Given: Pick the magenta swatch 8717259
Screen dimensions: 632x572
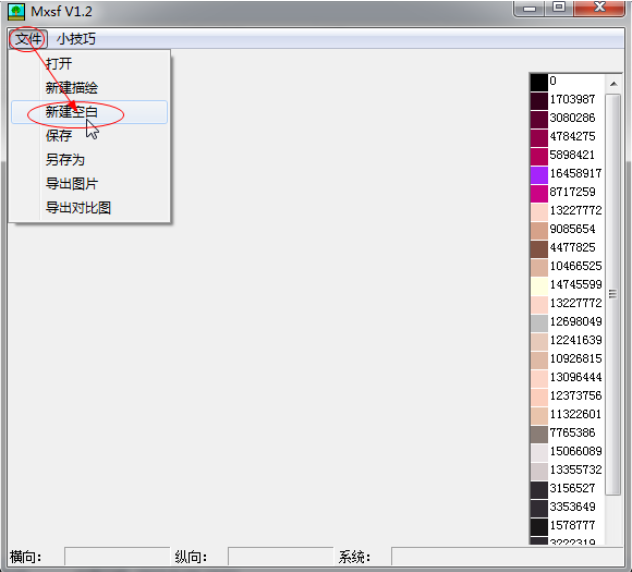Looking at the screenshot, I should [539, 192].
